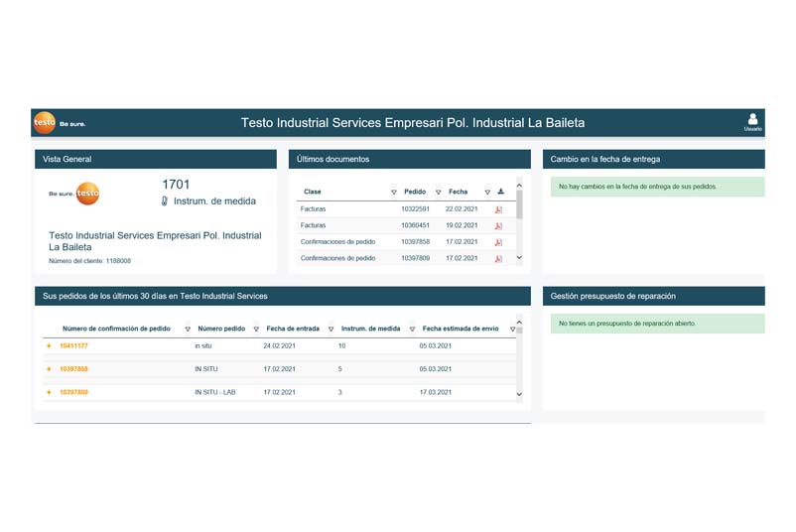Sort by Clase column header
796x532 pixels.
(x=313, y=192)
